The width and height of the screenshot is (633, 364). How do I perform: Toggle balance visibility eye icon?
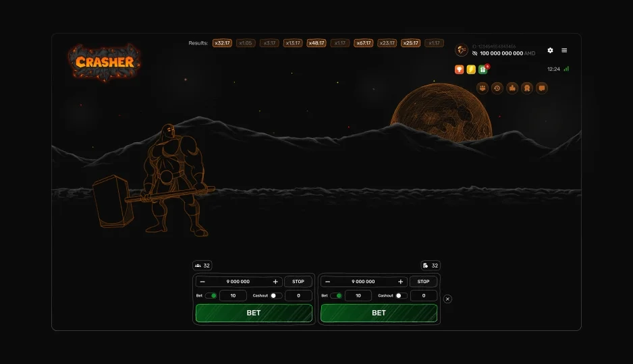(x=474, y=53)
